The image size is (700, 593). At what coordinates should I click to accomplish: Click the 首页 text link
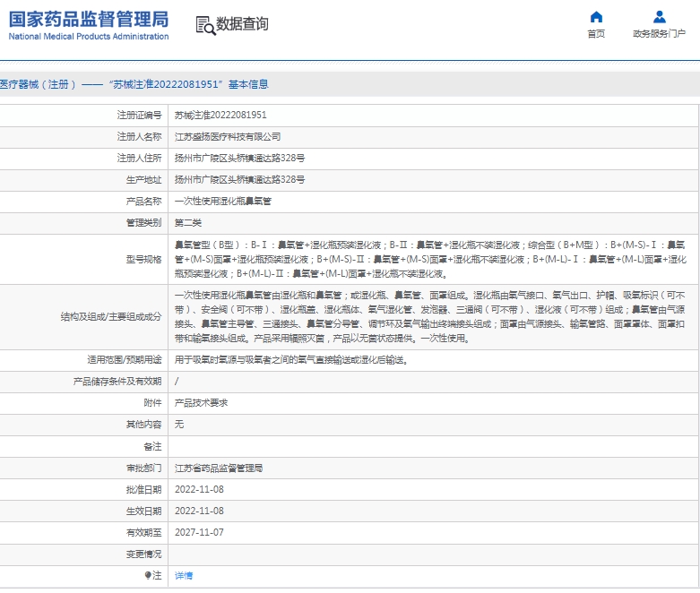pyautogui.click(x=596, y=34)
